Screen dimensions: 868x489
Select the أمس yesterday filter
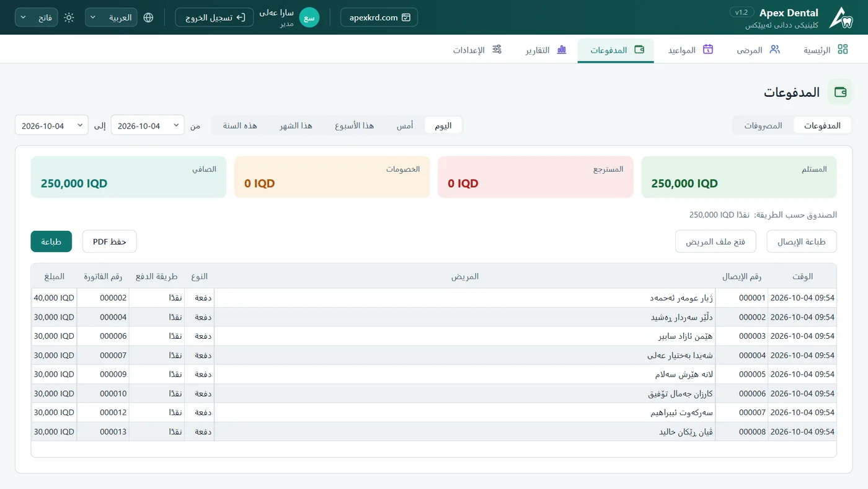pos(405,125)
